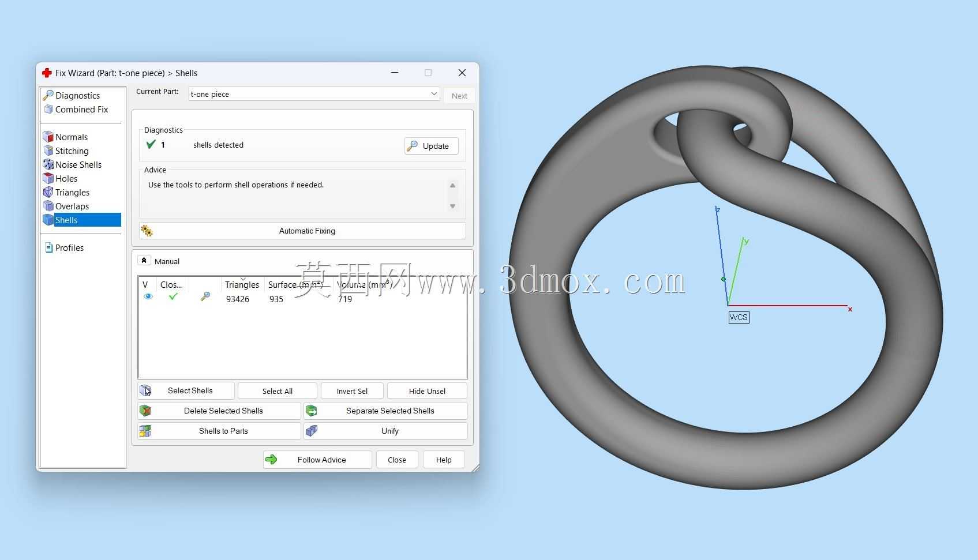Click the Diagnostics magnifier icon
978x560 pixels.
click(48, 95)
